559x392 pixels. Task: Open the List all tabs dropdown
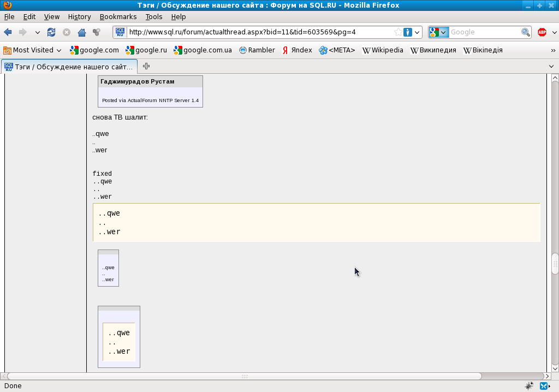[x=551, y=67]
